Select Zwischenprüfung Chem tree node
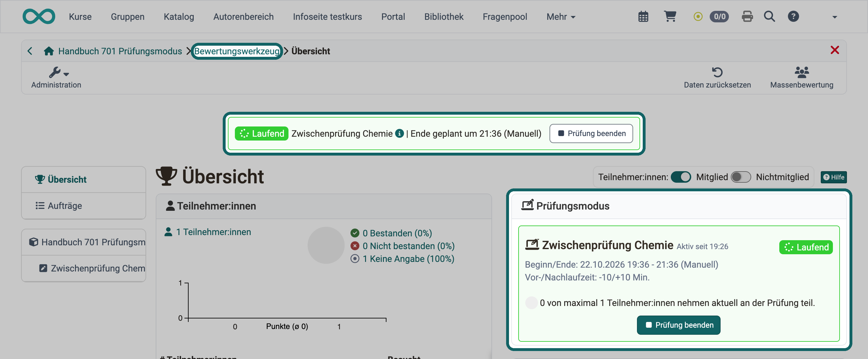 84,268
